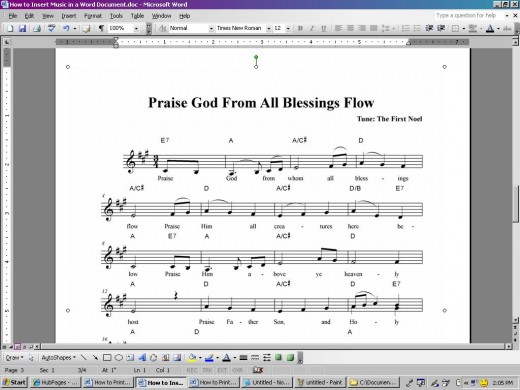This screenshot has width=520, height=390.
Task: Choose Dash Style on drawing toolbar
Action: [x=255, y=358]
